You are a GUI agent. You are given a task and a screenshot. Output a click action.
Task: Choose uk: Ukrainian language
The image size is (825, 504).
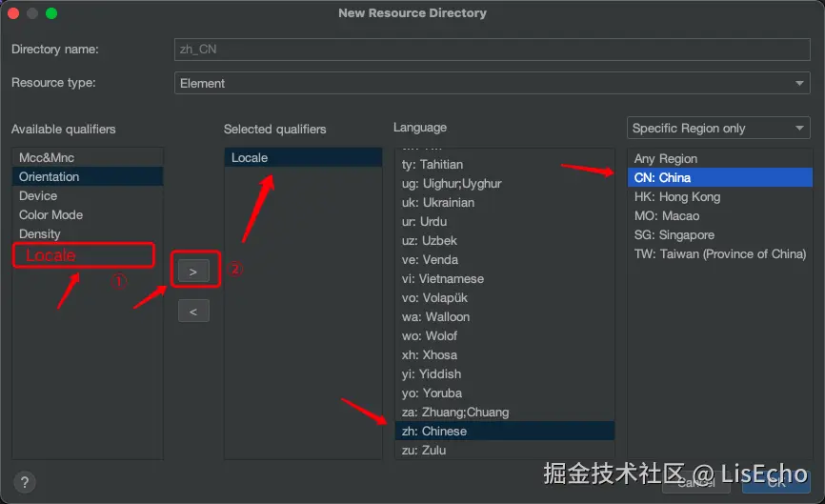505,203
